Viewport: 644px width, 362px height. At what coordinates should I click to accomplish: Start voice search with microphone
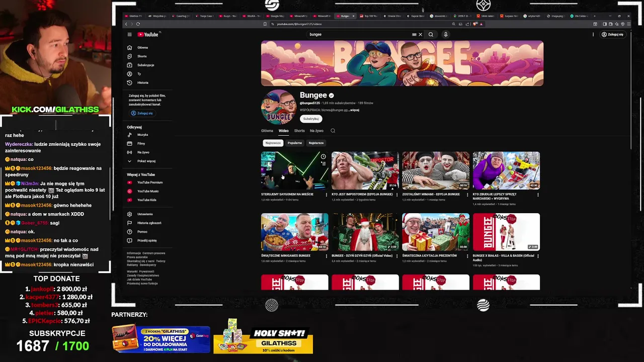446,35
